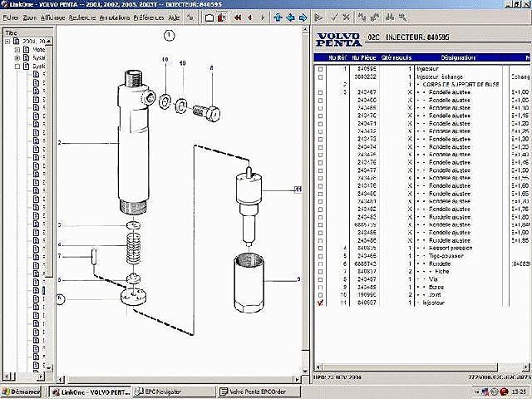Viewport: 532px width, 399px height.
Task: Uncheck the checked Injecteur 840597 row
Action: click(320, 303)
